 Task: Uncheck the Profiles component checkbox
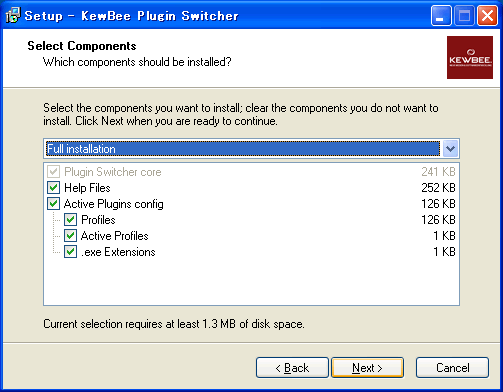coord(70,220)
